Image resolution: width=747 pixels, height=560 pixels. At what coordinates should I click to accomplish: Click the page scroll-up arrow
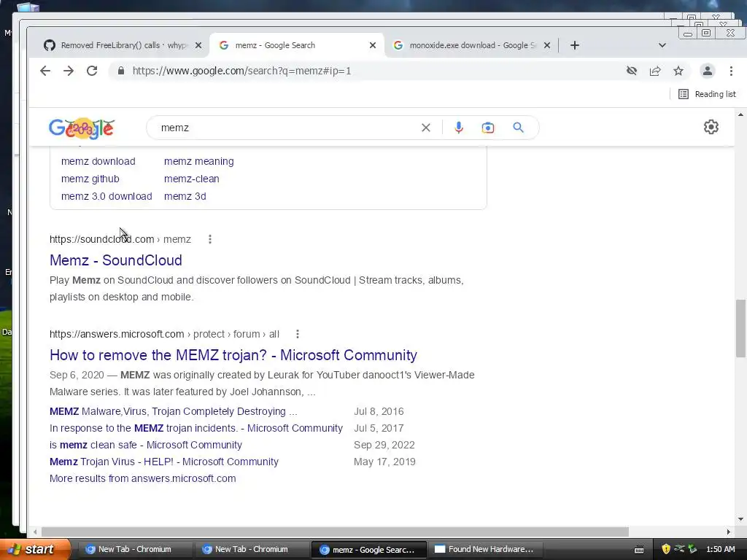[x=740, y=114]
